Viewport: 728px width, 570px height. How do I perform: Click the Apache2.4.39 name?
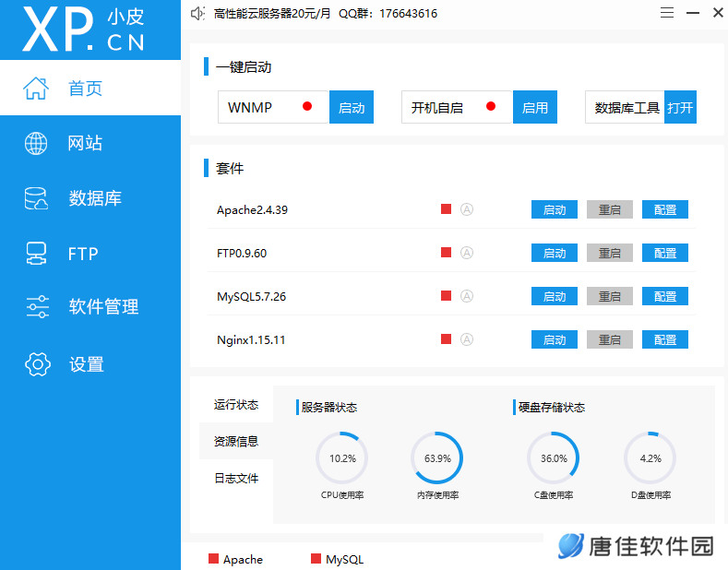pyautogui.click(x=252, y=209)
